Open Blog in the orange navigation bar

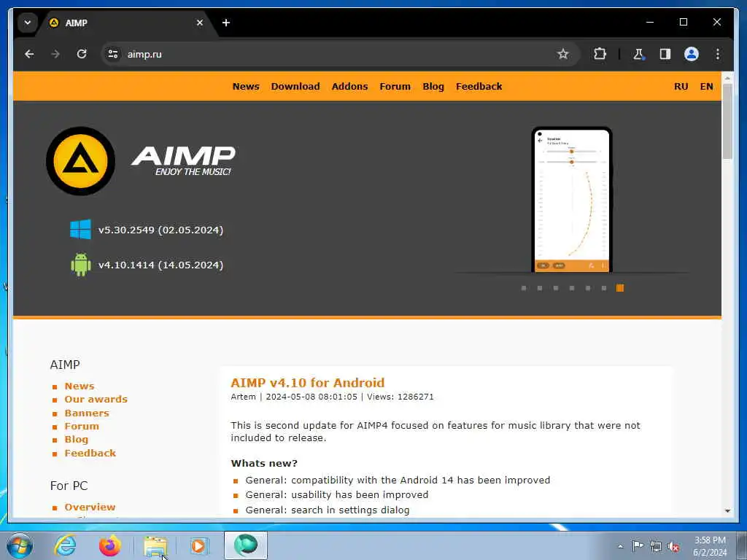tap(433, 86)
